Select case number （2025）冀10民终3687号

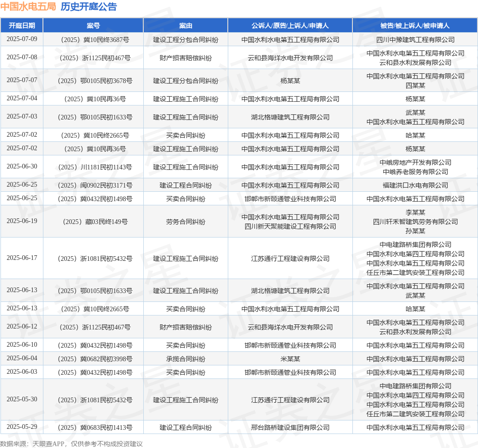[x=95, y=40]
